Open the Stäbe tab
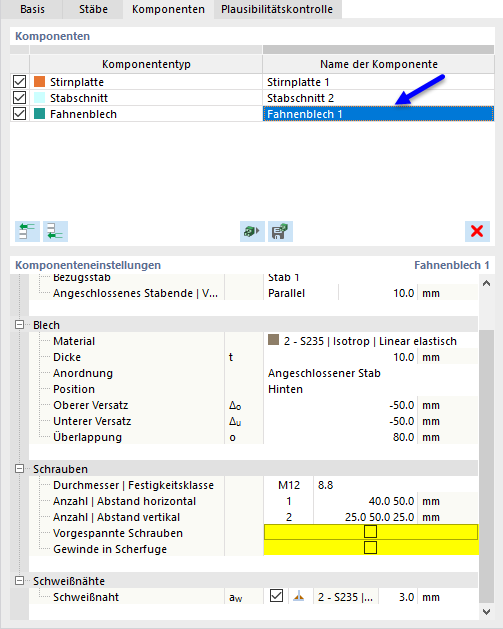Image resolution: width=503 pixels, height=629 pixels. click(93, 9)
